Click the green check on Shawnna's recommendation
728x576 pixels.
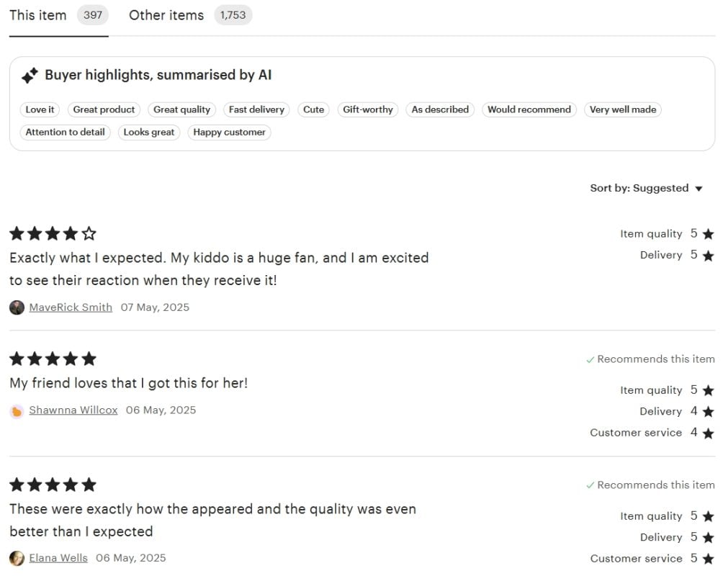click(590, 360)
